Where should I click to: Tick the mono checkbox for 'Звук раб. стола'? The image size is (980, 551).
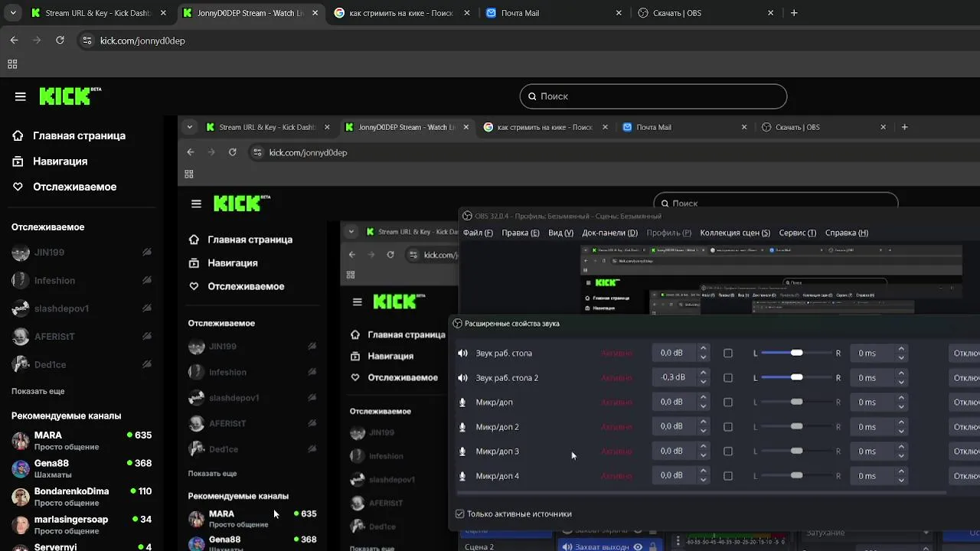point(728,354)
